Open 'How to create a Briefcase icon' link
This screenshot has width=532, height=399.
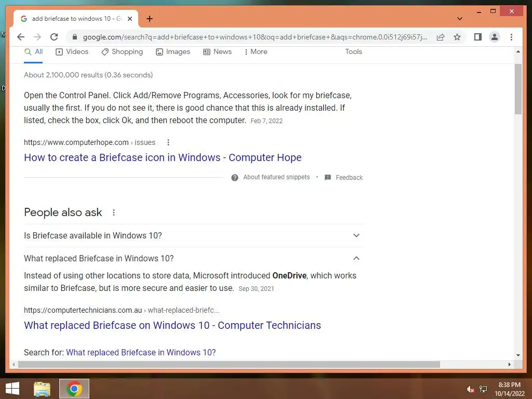point(163,157)
